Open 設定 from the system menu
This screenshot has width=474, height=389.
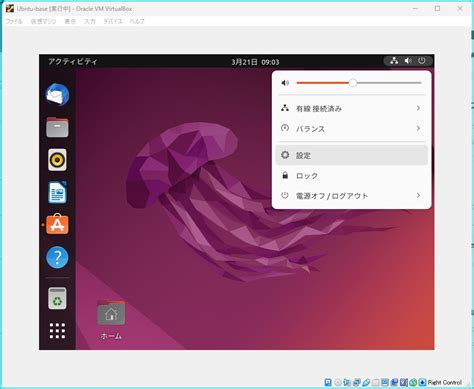point(351,155)
